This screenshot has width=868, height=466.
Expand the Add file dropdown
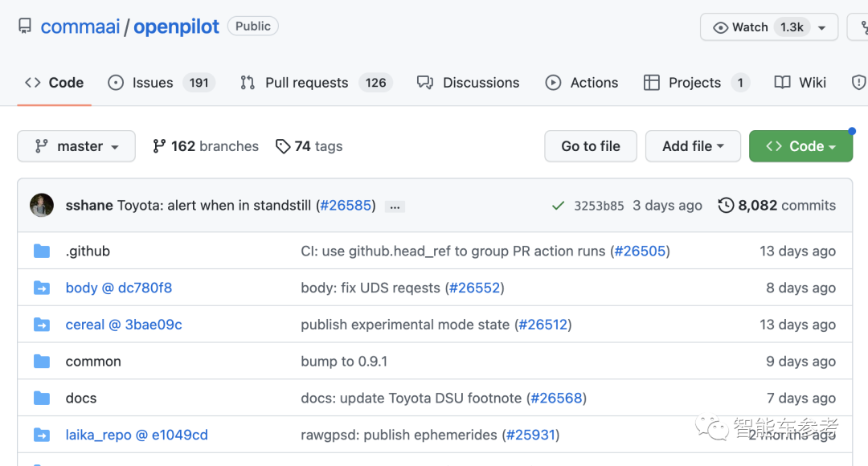pos(693,146)
